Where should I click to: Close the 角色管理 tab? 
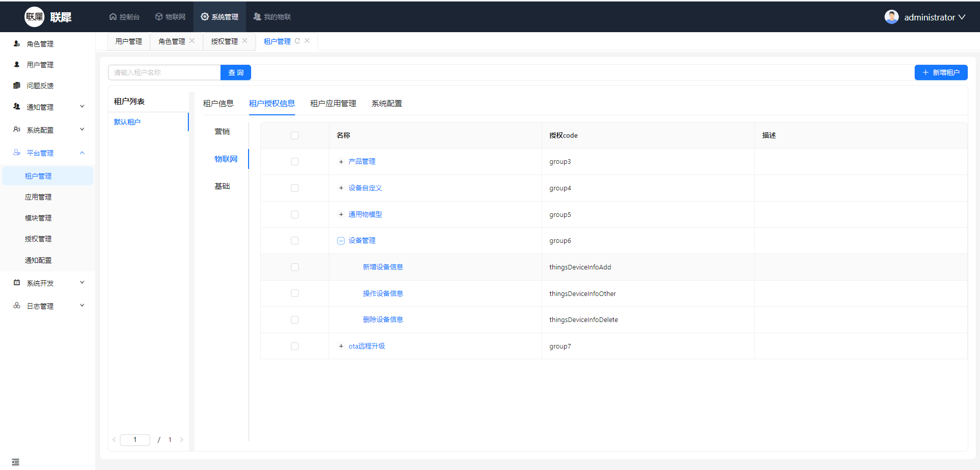pyautogui.click(x=192, y=41)
